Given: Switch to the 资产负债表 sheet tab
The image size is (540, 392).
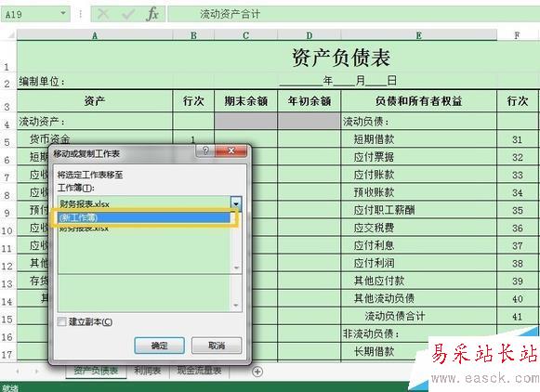Looking at the screenshot, I should (x=96, y=371).
